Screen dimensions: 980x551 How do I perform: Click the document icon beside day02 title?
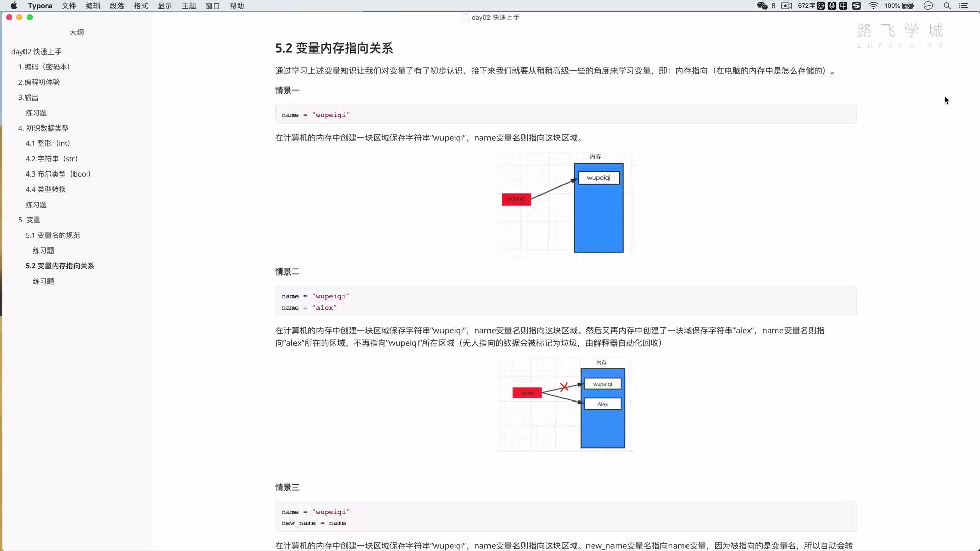465,17
